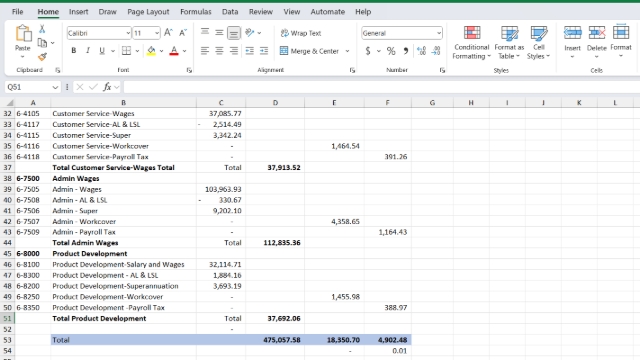
Task: Select column D header
Action: [275, 103]
